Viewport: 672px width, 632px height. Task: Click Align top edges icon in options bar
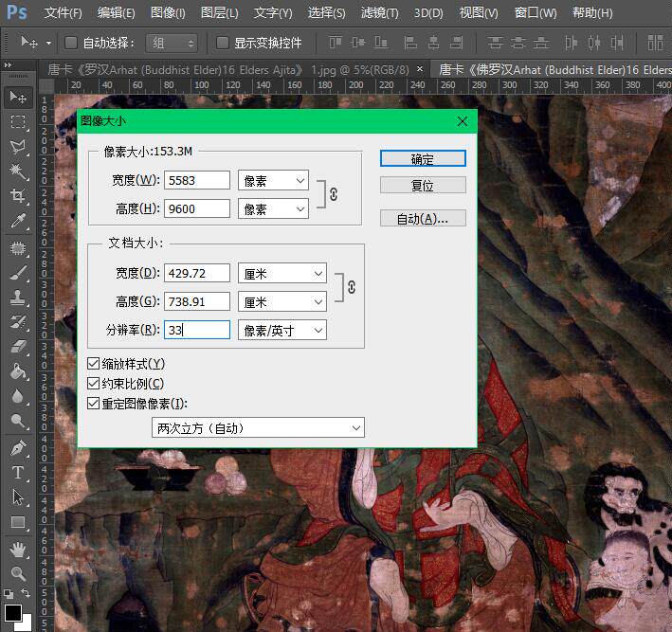pyautogui.click(x=336, y=43)
